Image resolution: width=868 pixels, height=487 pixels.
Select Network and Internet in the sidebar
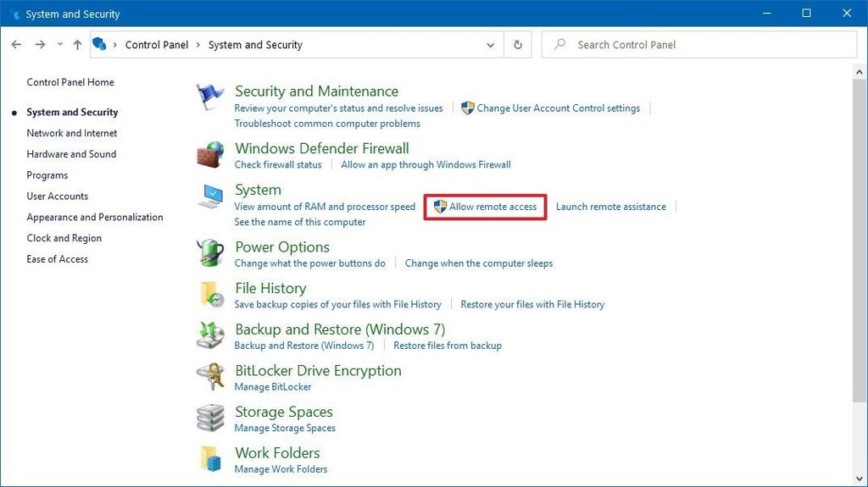pyautogui.click(x=72, y=133)
